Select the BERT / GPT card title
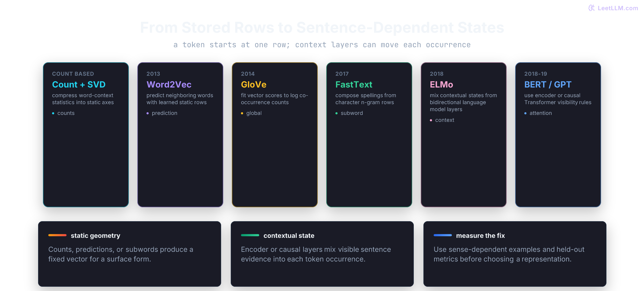The image size is (644, 291). click(548, 85)
